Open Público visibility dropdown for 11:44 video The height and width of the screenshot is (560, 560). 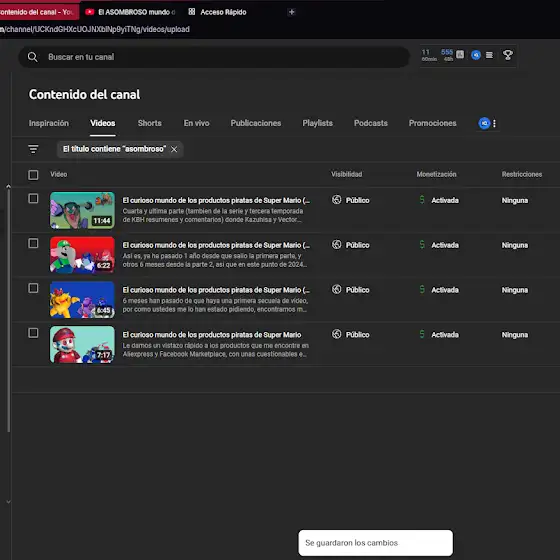358,200
